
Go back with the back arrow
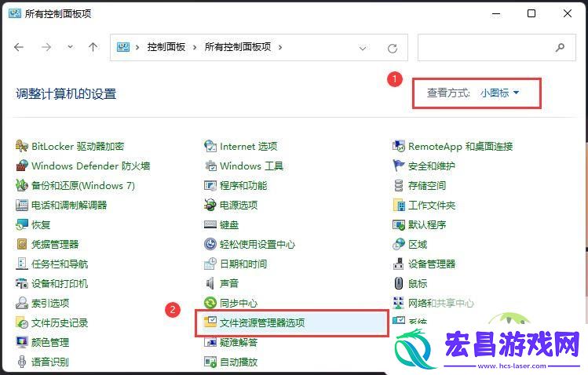(x=19, y=47)
